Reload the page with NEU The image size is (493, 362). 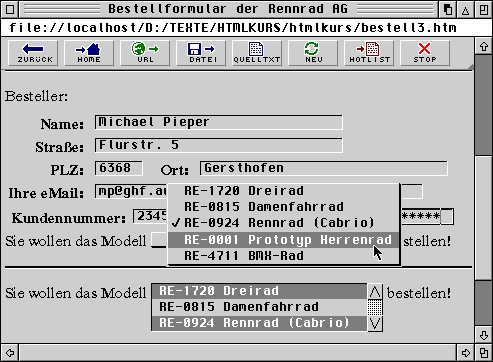click(313, 53)
